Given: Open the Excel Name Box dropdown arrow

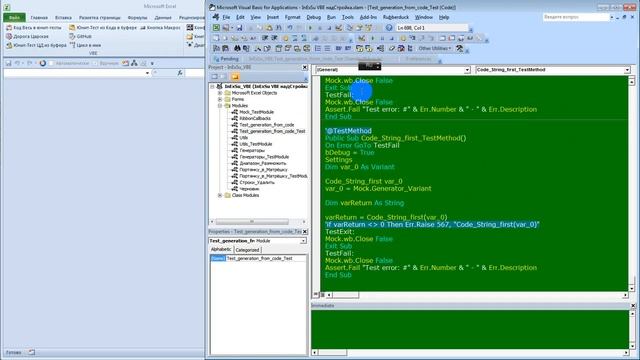Looking at the screenshot, I should [147, 73].
